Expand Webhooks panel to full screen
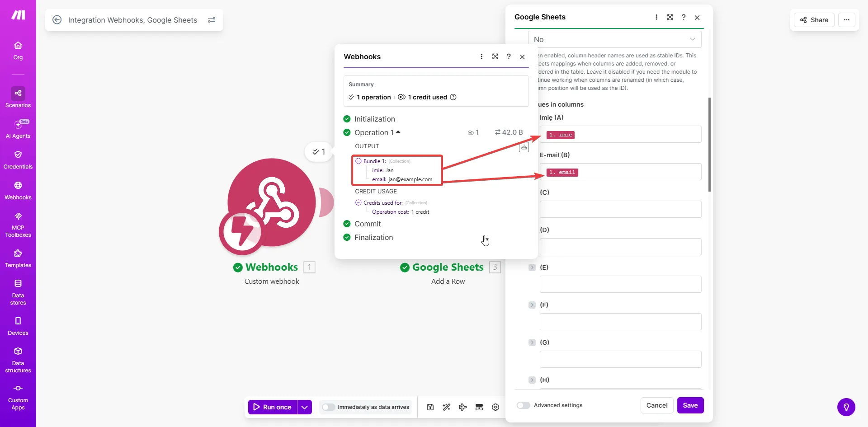868x427 pixels. coord(495,56)
